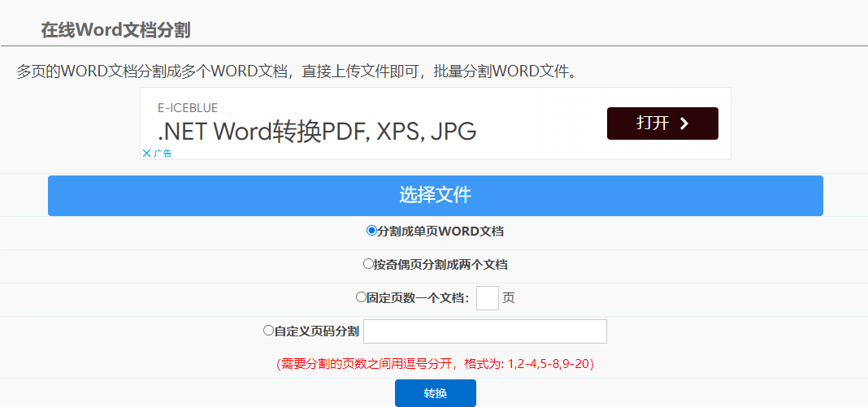Click the custom page range text field
The image size is (868, 407).
484,331
